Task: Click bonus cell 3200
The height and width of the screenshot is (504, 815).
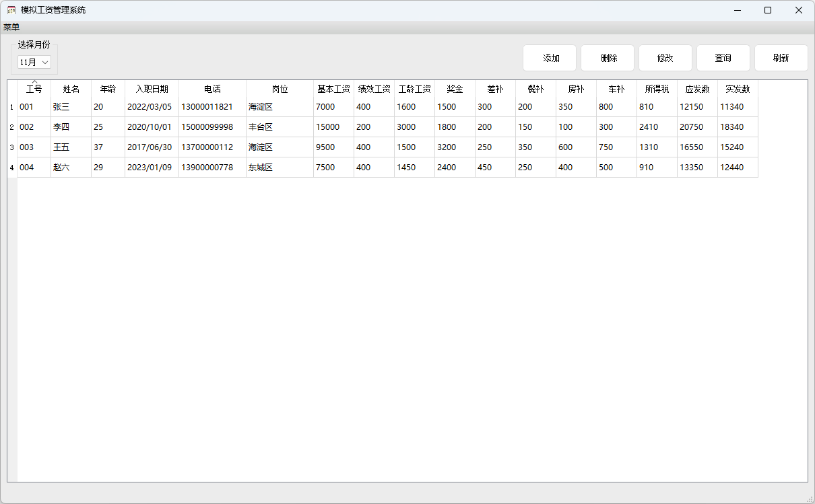Action: [x=455, y=147]
